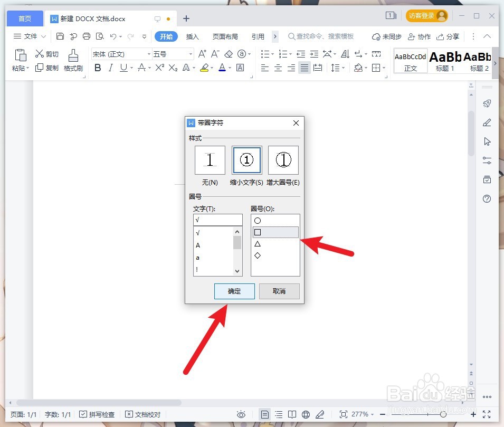Justify text alignment
504x427 pixels.
(x=305, y=68)
